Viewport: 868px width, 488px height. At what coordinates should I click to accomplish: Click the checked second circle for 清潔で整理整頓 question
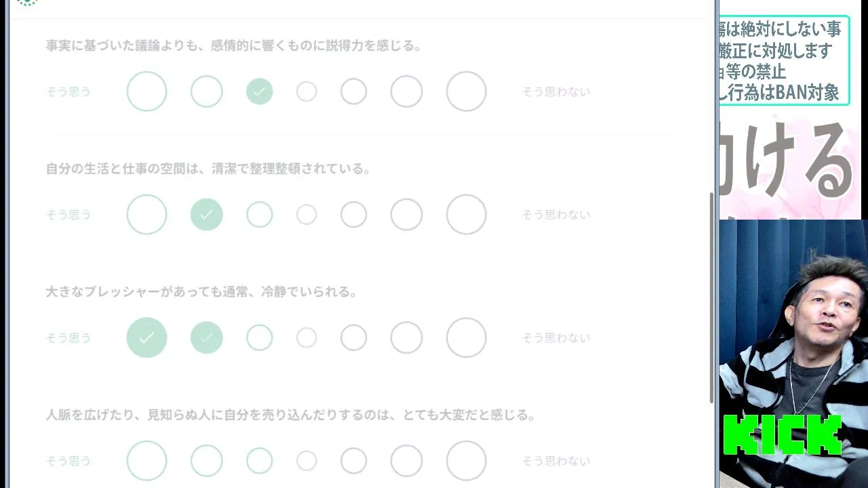[207, 215]
